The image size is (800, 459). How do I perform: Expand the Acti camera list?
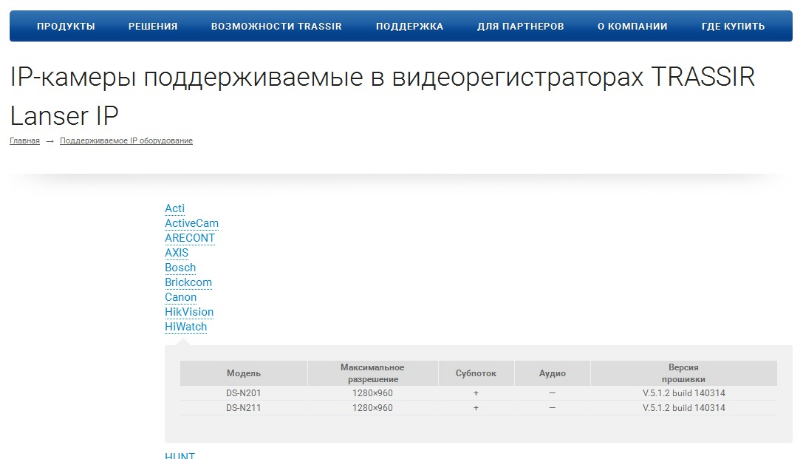point(174,208)
